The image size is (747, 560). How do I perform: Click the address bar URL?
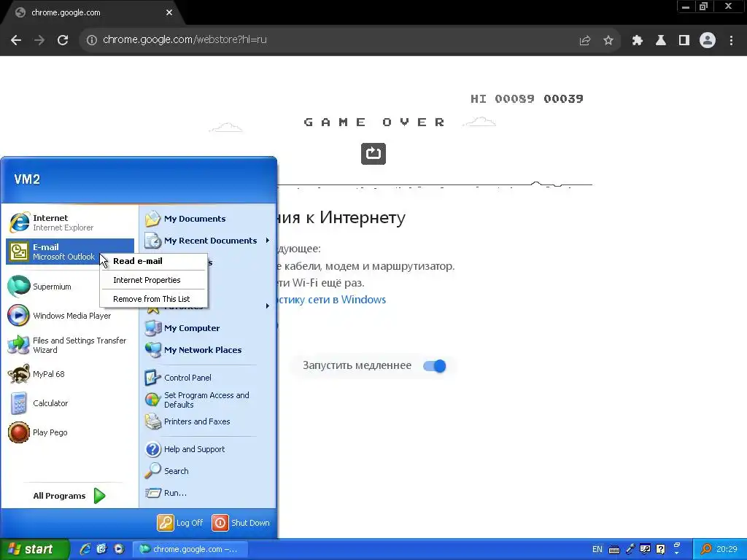tap(185, 39)
